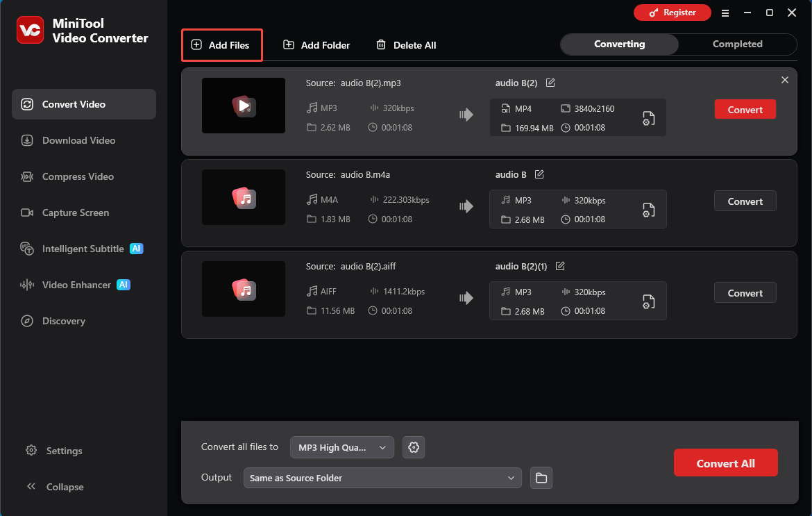The image size is (812, 516).
Task: Open the Output folder dropdown
Action: (x=382, y=478)
